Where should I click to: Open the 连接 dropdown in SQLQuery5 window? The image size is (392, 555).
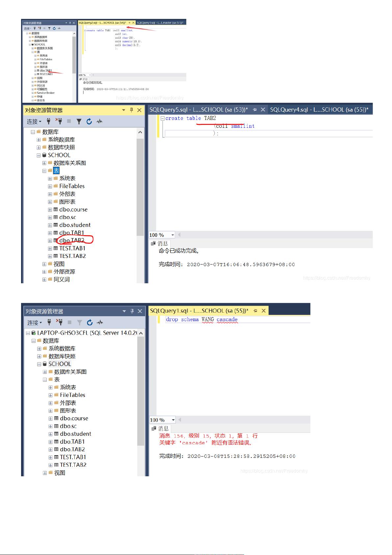point(34,122)
